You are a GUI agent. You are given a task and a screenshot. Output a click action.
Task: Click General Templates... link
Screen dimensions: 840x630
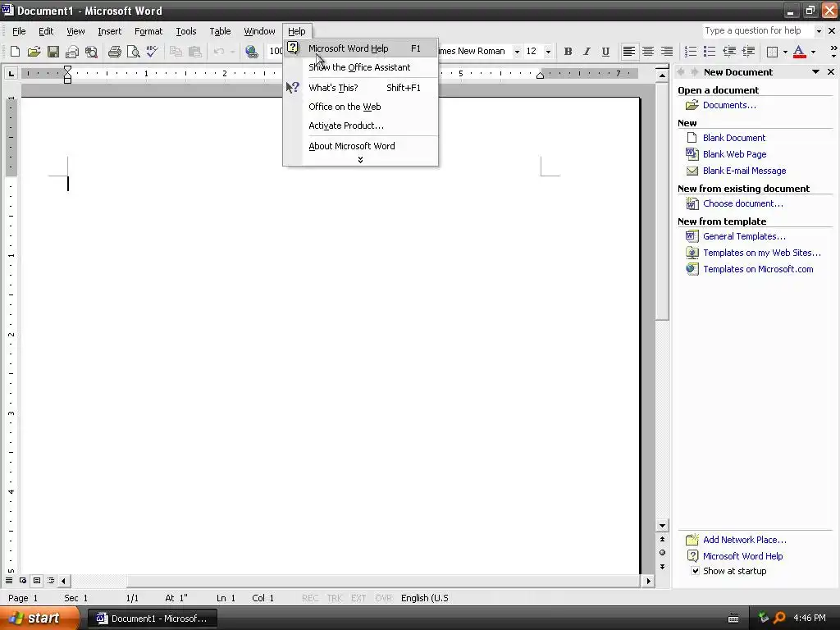coord(744,236)
